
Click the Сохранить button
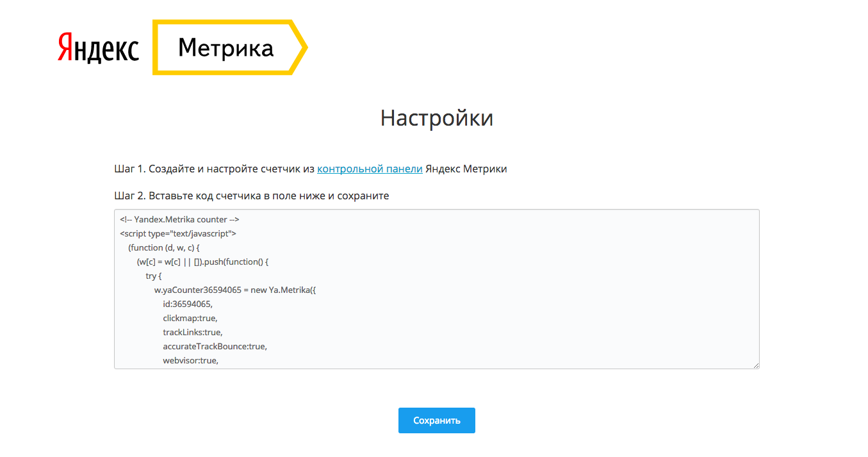pos(437,420)
